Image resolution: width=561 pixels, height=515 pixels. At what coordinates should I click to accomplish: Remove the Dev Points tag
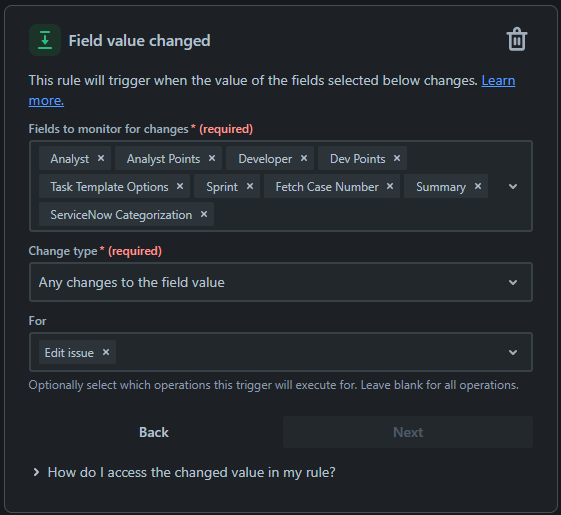click(x=397, y=158)
